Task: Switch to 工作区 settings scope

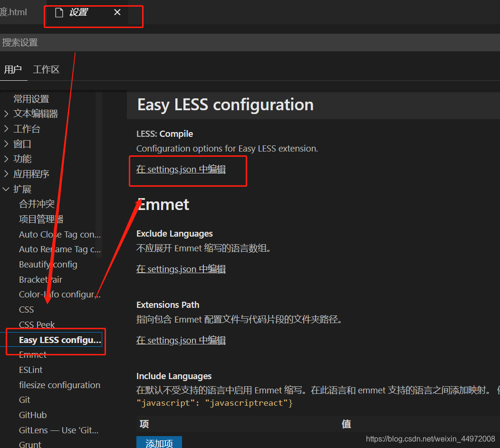Action: 46,69
